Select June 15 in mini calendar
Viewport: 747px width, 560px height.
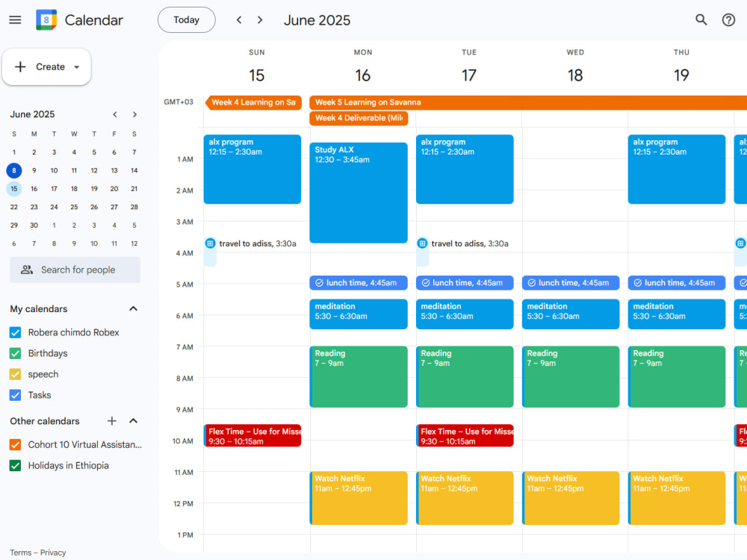pyautogui.click(x=13, y=189)
